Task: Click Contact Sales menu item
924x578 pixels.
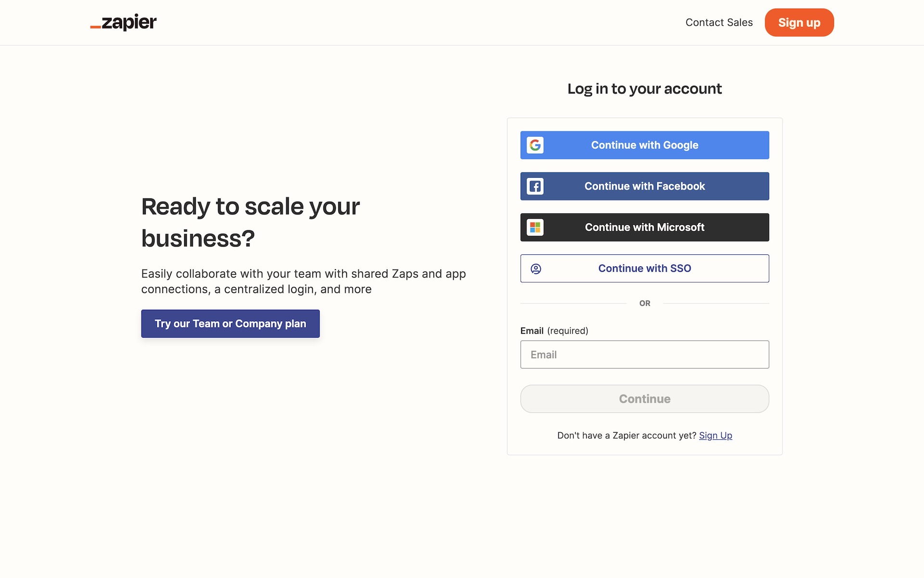Action: pyautogui.click(x=719, y=22)
